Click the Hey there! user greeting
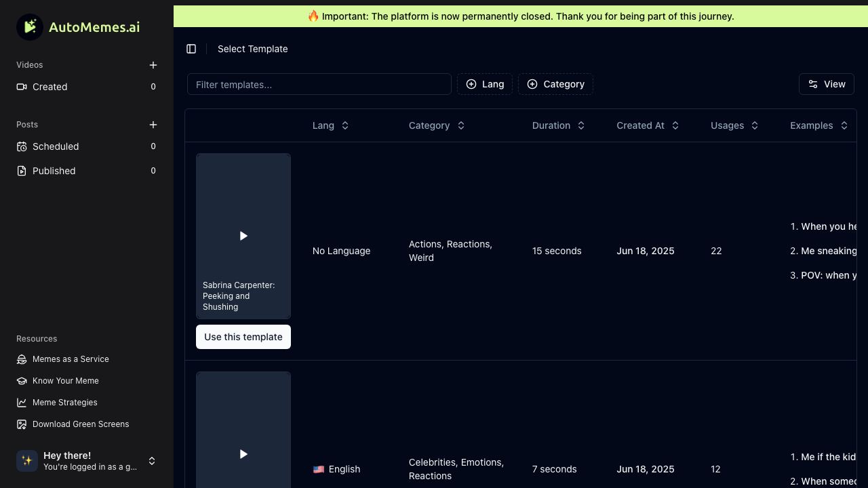Screen dimensions: 868x488 pyautogui.click(x=67, y=455)
